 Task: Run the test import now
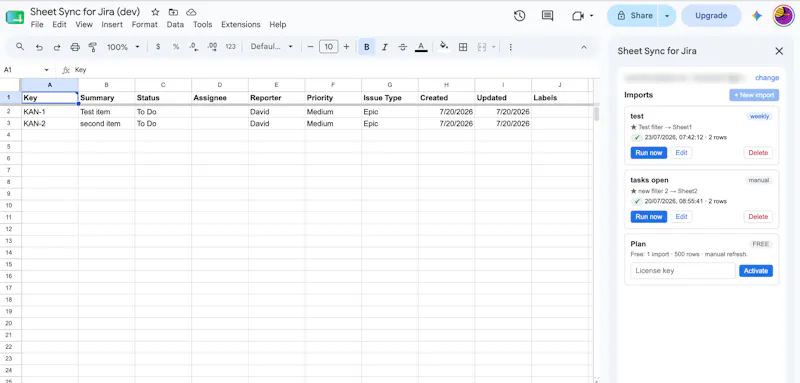(x=648, y=153)
